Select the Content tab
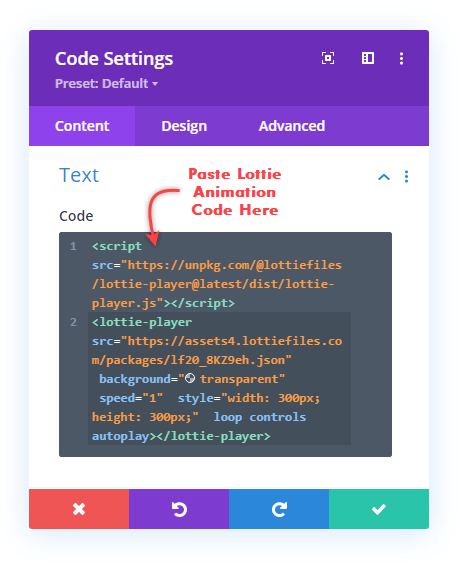The image size is (460, 568). point(82,126)
